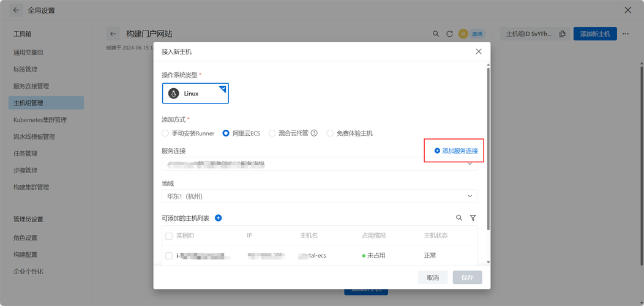The width and height of the screenshot is (644, 306).
Task: Search the addable host list
Action: (x=459, y=218)
